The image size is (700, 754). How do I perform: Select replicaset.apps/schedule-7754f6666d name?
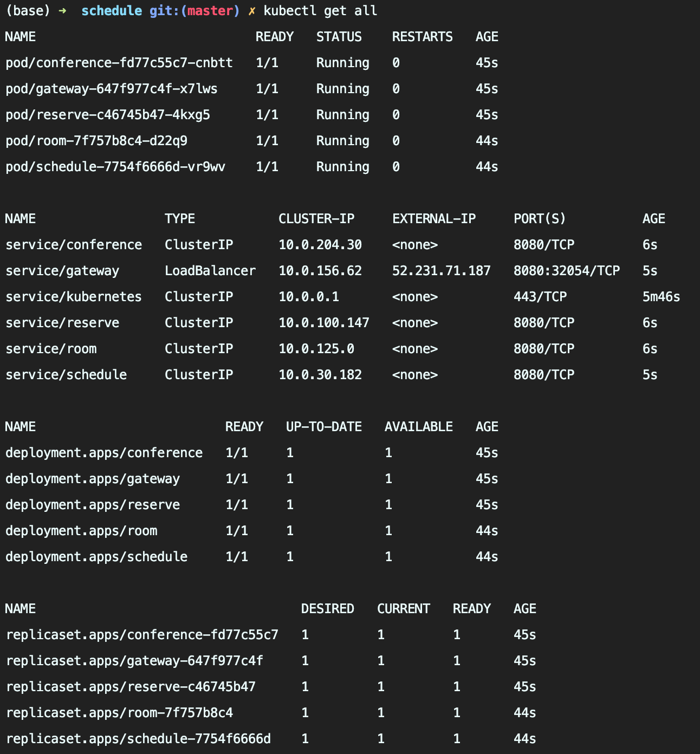click(x=138, y=739)
